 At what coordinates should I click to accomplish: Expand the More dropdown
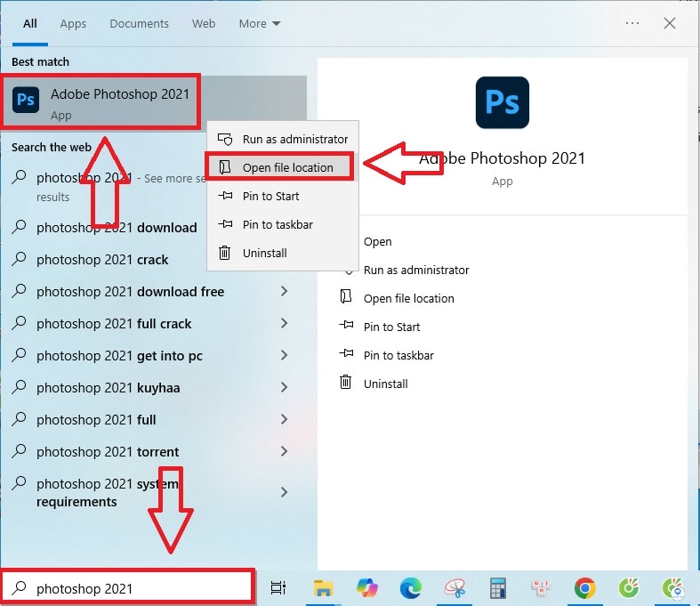[260, 24]
